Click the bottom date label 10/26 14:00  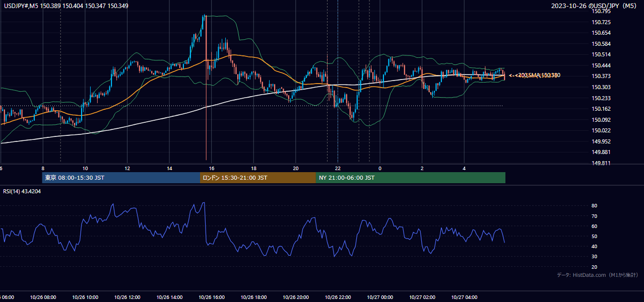pyautogui.click(x=169, y=297)
